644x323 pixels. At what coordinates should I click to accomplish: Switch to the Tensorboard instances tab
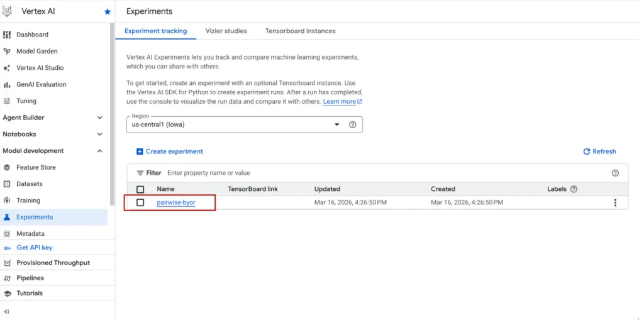pyautogui.click(x=300, y=31)
